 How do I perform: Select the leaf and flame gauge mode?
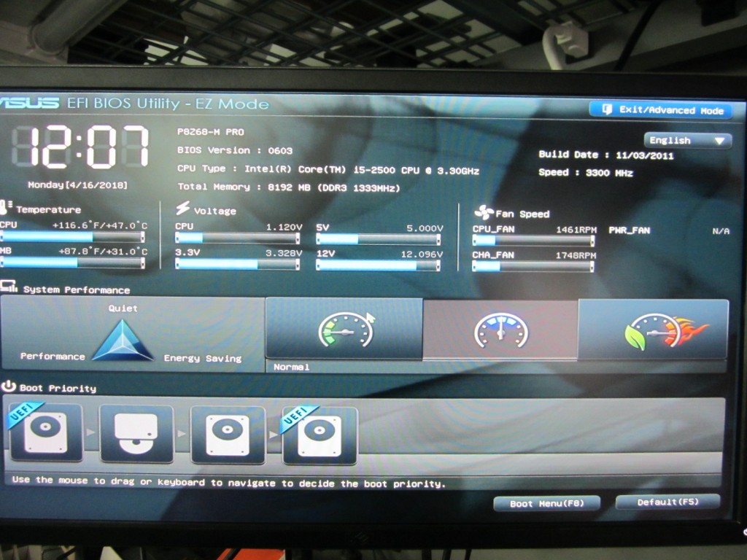[653, 330]
